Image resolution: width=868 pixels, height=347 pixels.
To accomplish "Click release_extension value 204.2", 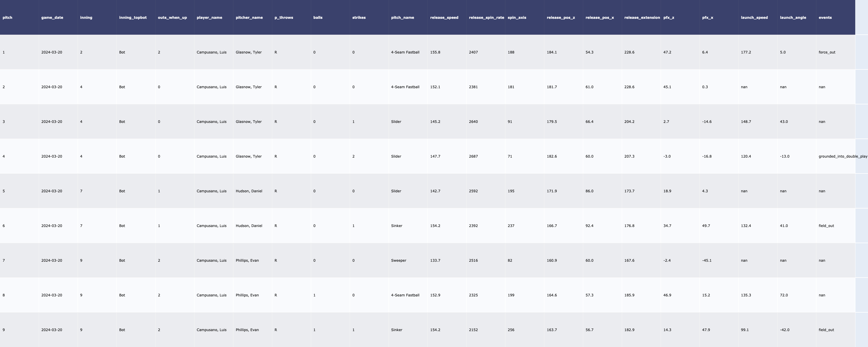I will pyautogui.click(x=629, y=122).
